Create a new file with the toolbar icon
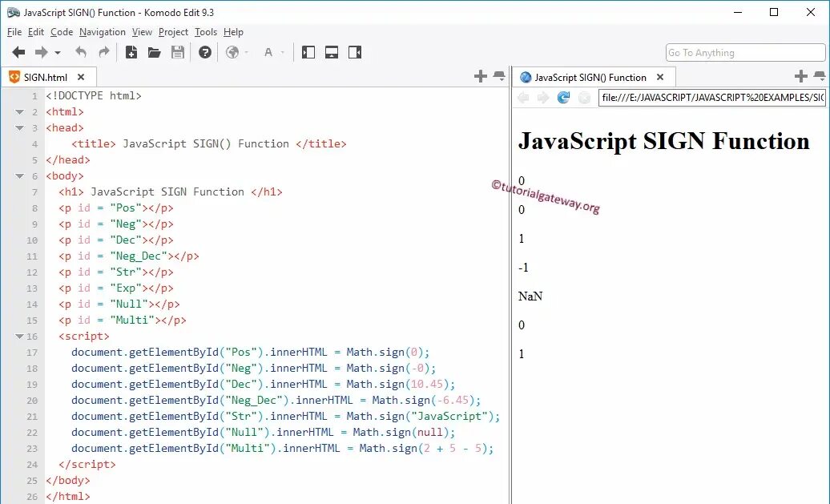The image size is (830, 504). point(131,52)
